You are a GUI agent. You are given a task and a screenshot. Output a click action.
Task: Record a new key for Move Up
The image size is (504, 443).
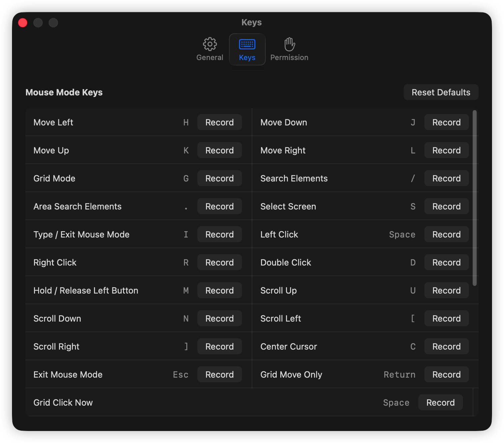click(x=219, y=150)
